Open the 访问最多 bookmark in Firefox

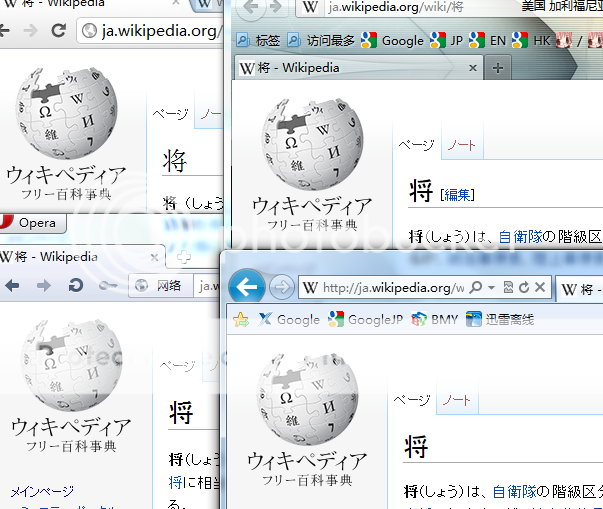click(321, 40)
